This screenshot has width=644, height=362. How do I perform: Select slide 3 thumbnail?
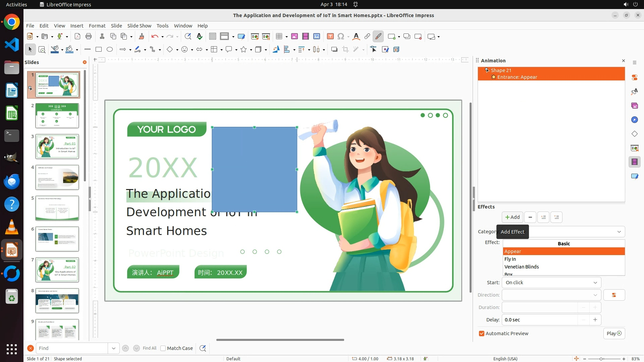tap(57, 146)
